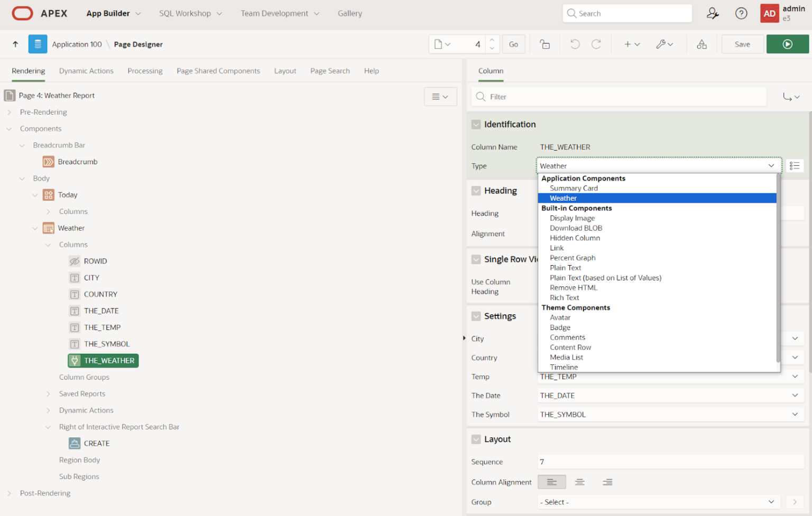Click the Go button
This screenshot has width=812, height=516.
coord(513,44)
